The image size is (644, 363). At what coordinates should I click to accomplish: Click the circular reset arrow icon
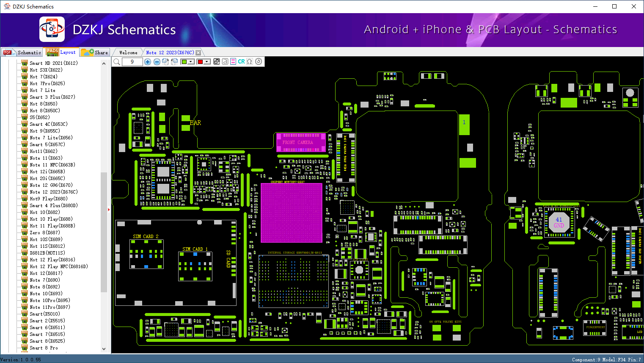click(x=259, y=61)
